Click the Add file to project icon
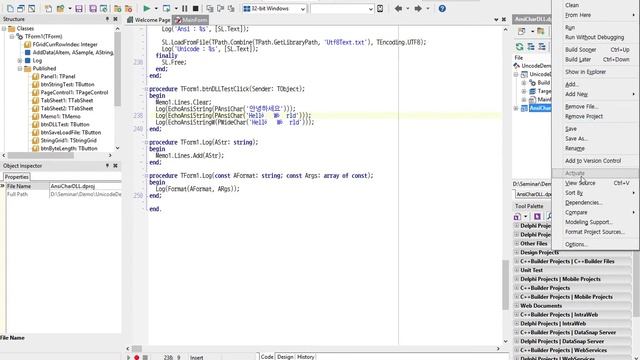 click(x=118, y=8)
